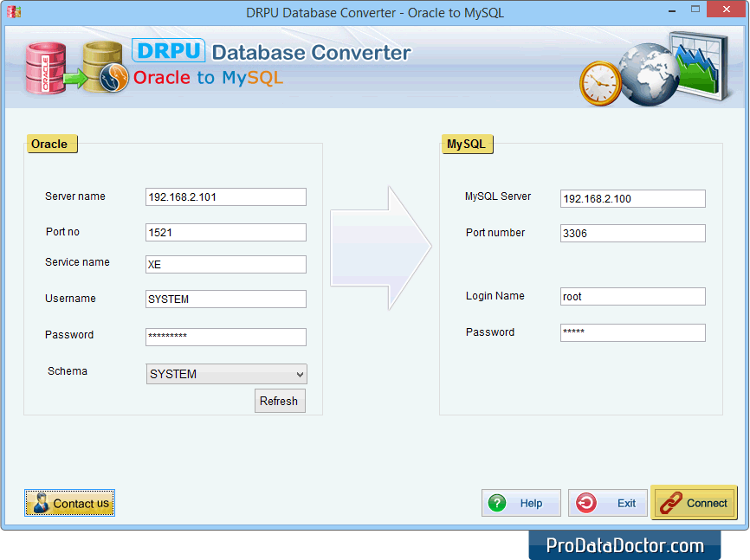Click the Schema label text

[x=68, y=371]
